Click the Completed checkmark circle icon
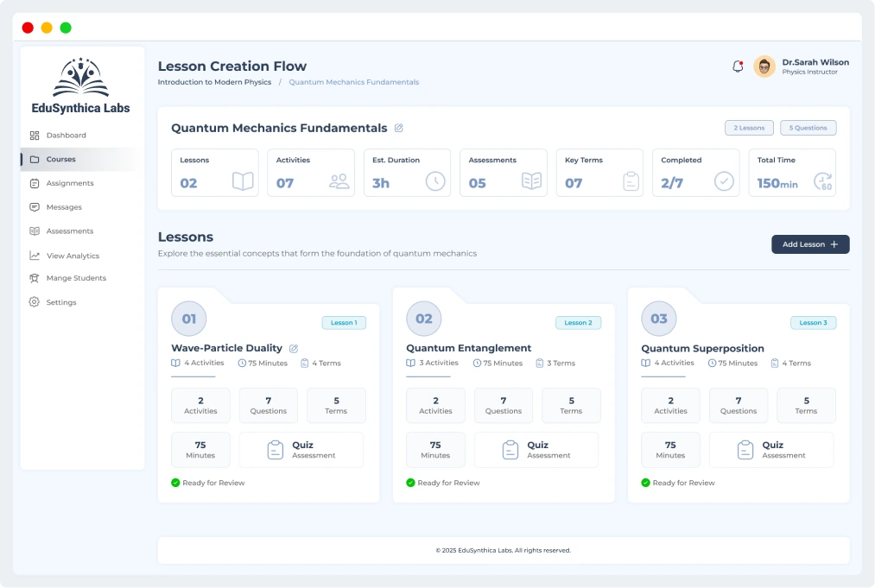This screenshot has height=588, width=875. [x=724, y=181]
